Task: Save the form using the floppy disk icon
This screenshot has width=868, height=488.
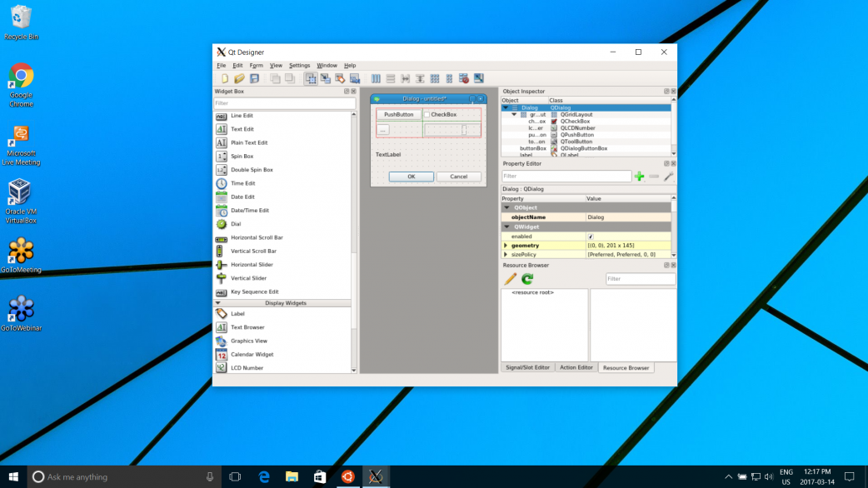Action: tap(254, 78)
